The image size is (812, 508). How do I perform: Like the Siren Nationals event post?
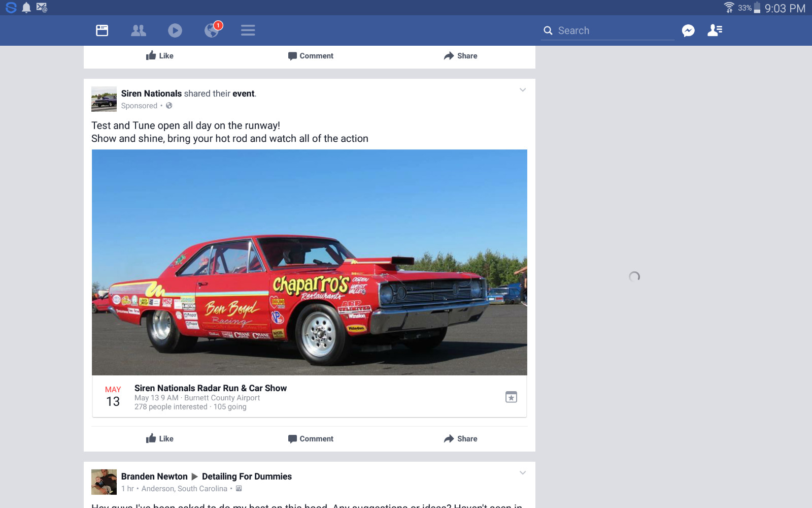[x=160, y=438]
